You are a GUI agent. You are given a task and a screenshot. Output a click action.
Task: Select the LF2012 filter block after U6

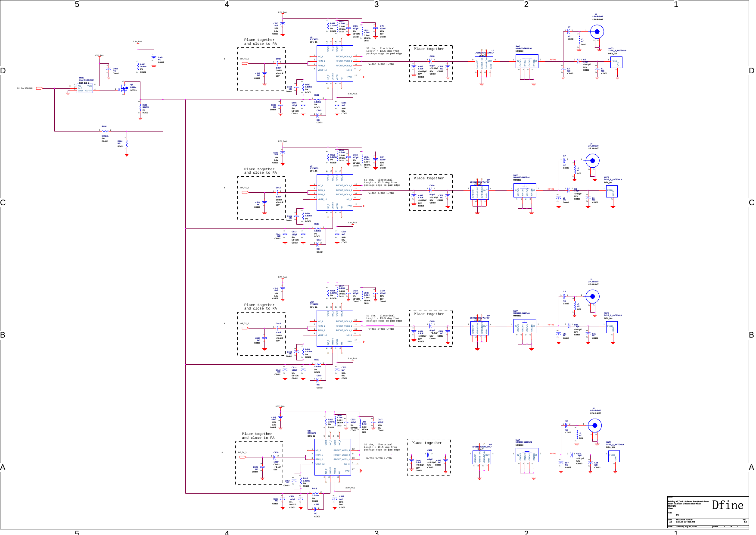pos(484,63)
